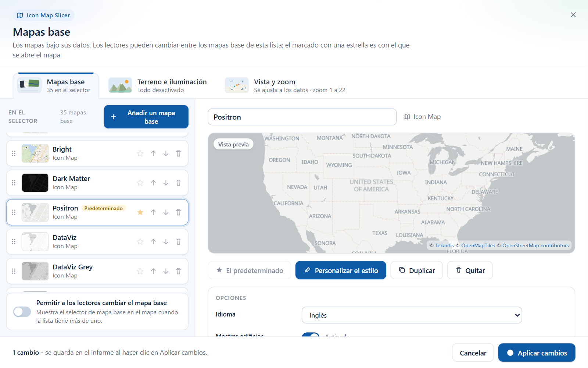Viewport: 588px width, 368px height.
Task: Star DataViz as default basemap
Action: pyautogui.click(x=140, y=242)
